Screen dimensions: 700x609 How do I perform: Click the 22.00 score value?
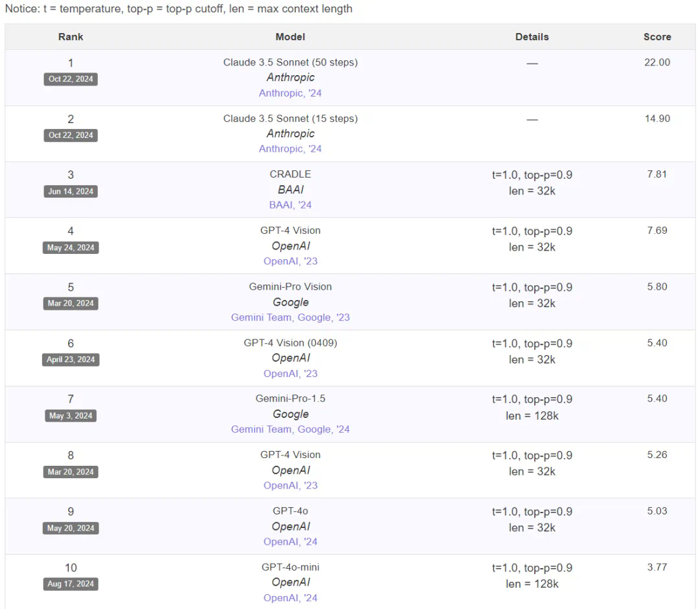pyautogui.click(x=657, y=62)
